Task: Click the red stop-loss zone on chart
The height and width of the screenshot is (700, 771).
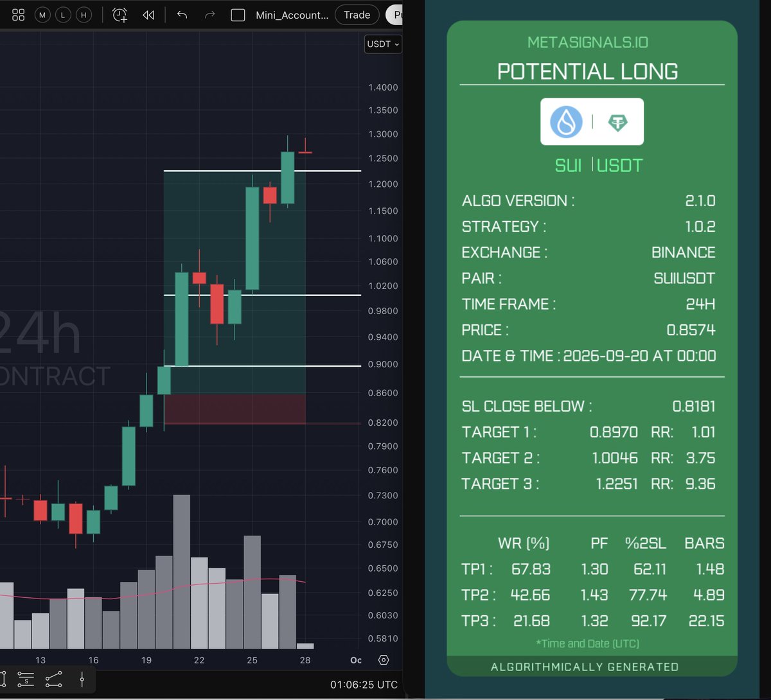Action: pos(235,409)
